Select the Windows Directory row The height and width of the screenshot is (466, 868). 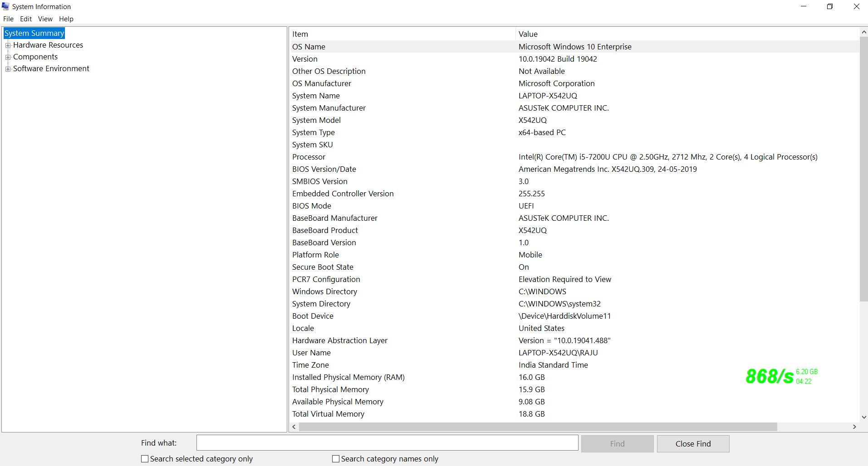coord(574,291)
